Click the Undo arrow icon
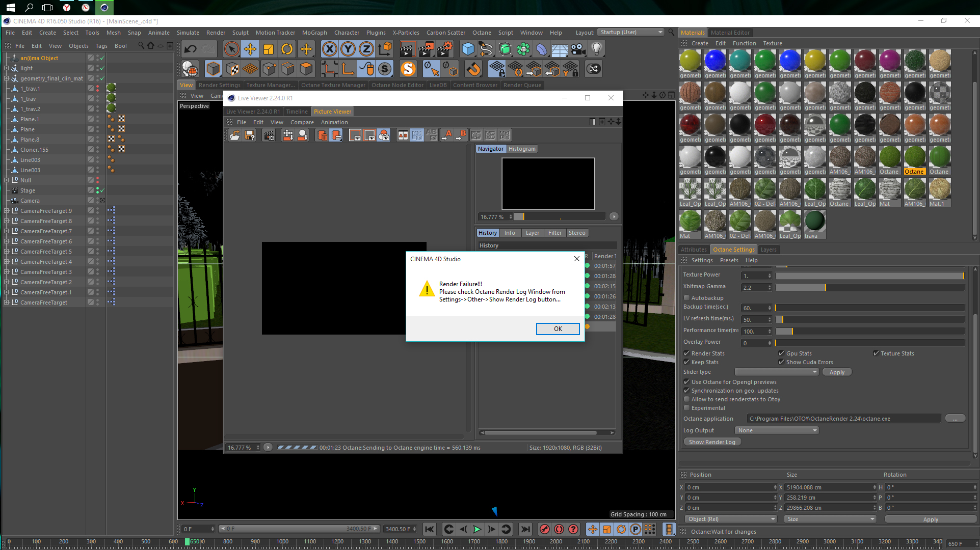This screenshot has height=550, width=980. pos(191,49)
